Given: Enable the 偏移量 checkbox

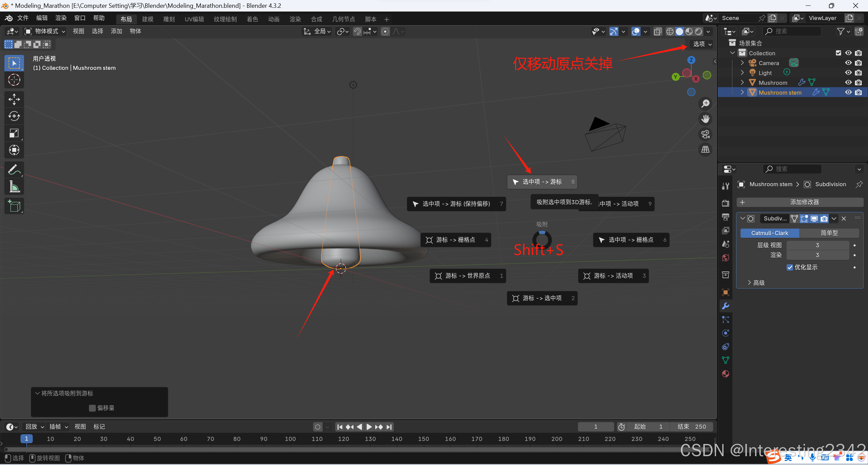Looking at the screenshot, I should click(x=92, y=408).
